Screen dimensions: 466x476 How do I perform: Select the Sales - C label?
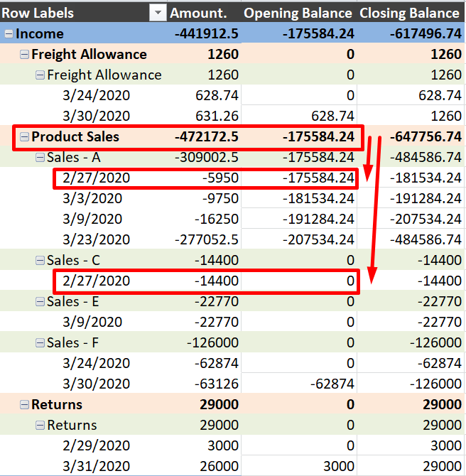pyautogui.click(x=73, y=260)
